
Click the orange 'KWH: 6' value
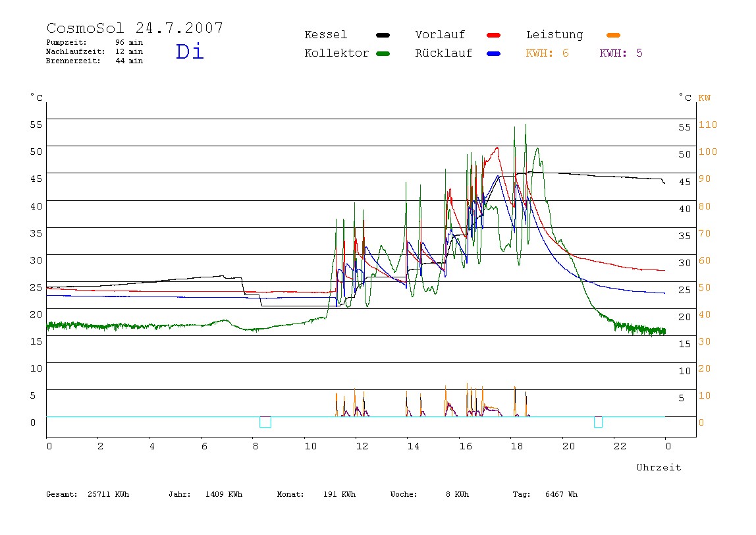pos(547,53)
